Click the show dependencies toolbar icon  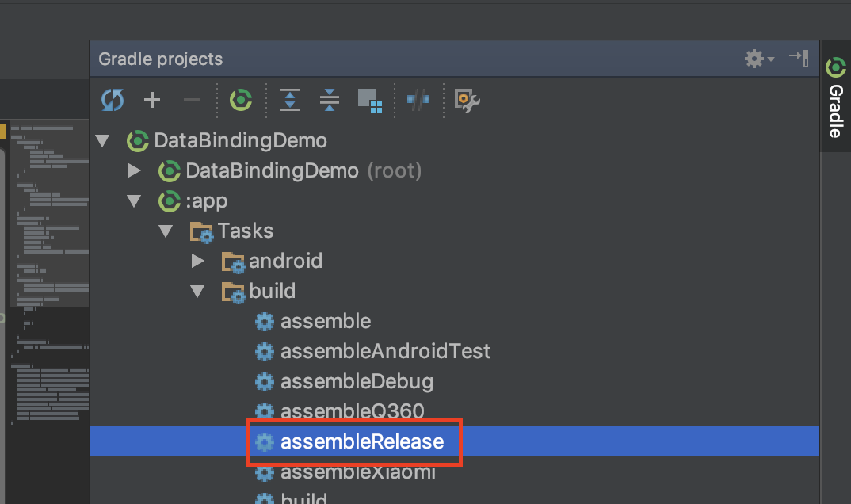(370, 100)
